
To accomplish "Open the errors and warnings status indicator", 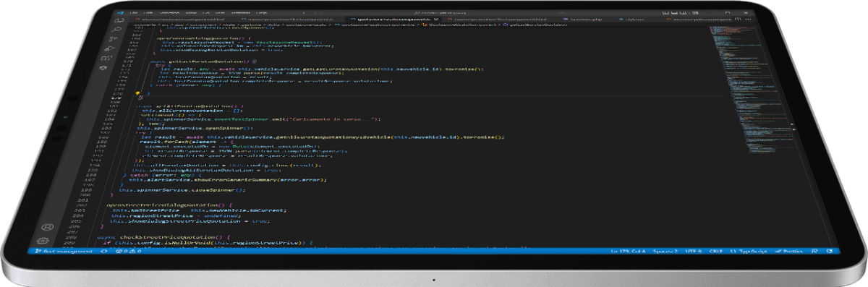I will point(128,251).
